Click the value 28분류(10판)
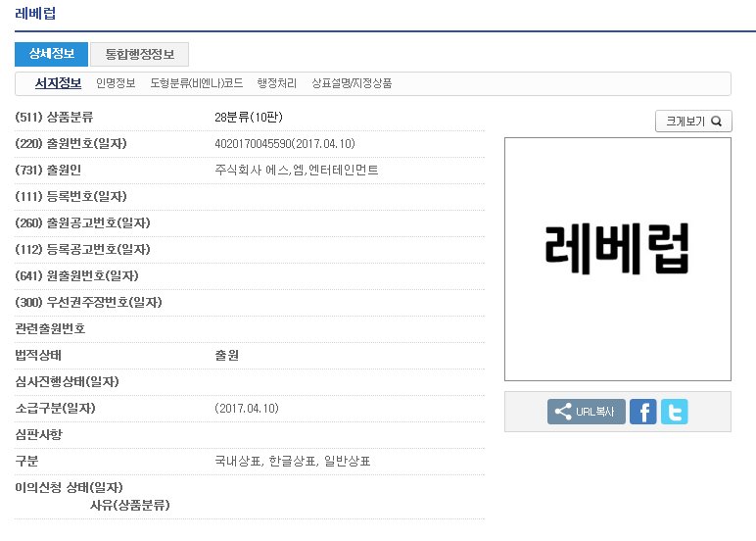756x541 pixels. click(249, 118)
